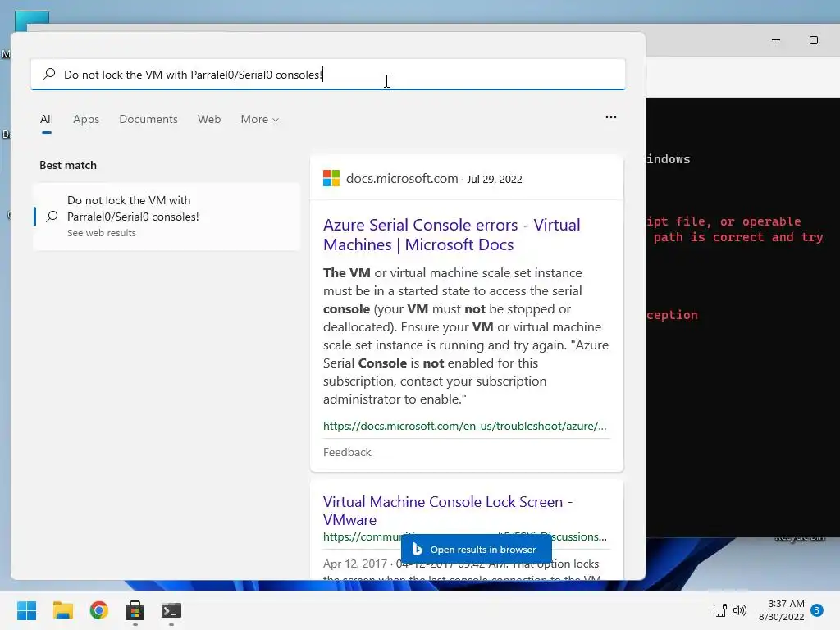Click the See web results text
Screen dimensions: 840x630
pos(101,233)
